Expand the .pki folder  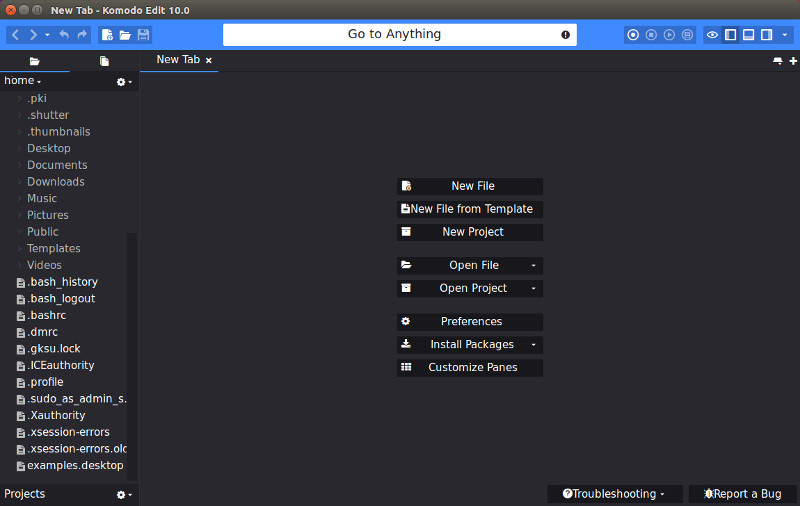[x=19, y=98]
